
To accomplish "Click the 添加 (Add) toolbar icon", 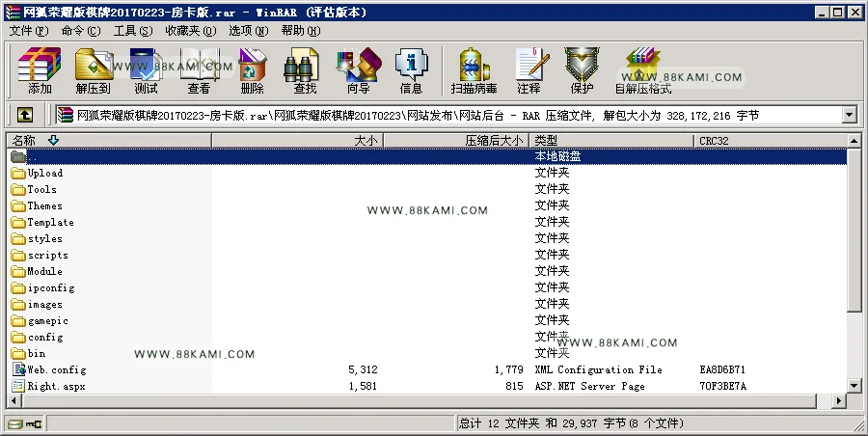I will click(40, 70).
